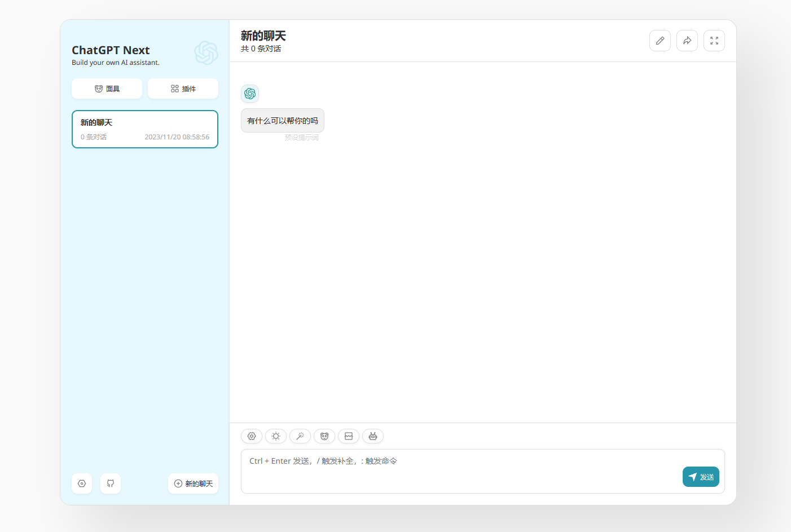
Task: Open masks via face icon above input
Action: pos(324,436)
